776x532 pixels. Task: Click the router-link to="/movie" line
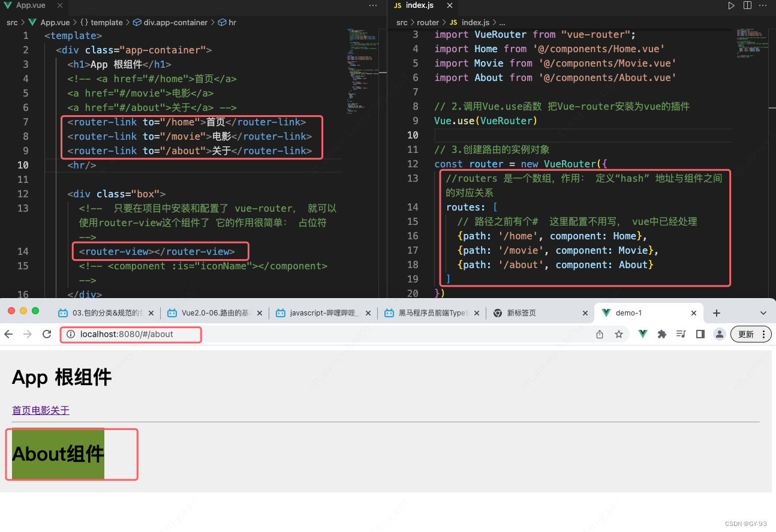click(190, 136)
